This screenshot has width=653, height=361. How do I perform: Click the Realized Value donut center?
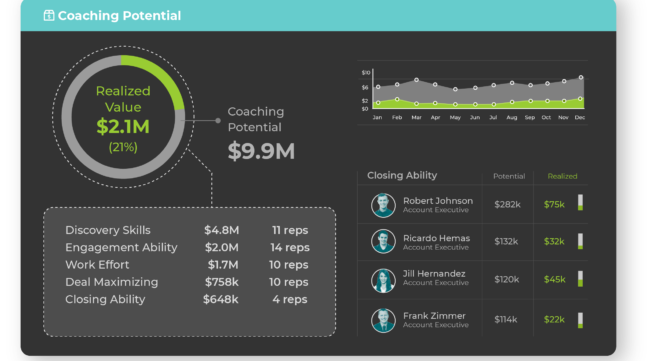pos(123,118)
